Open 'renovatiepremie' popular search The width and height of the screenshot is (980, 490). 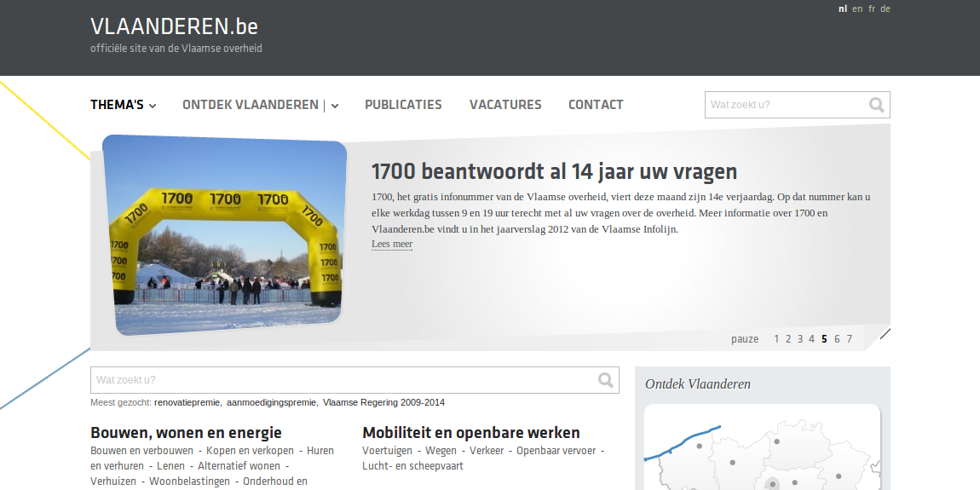pos(187,402)
